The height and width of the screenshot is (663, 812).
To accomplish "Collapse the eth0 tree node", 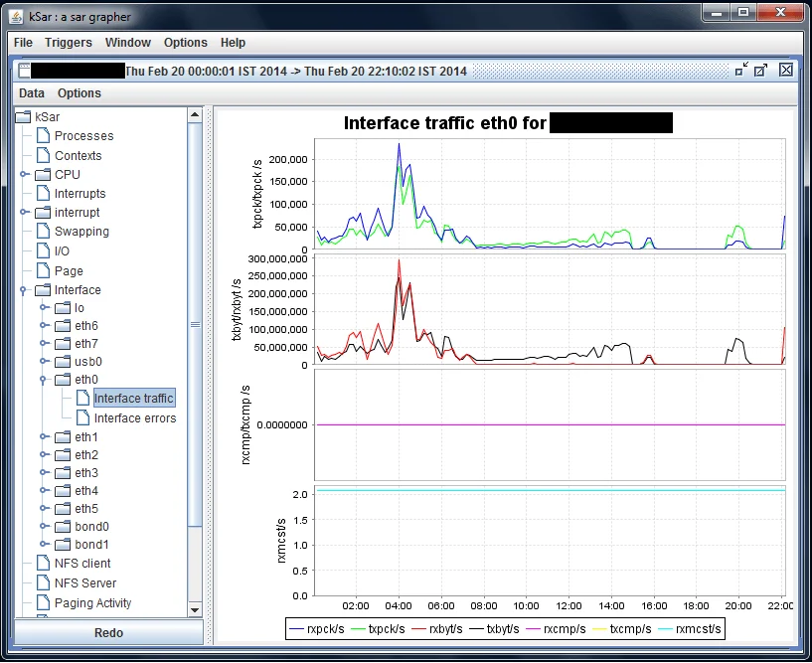I will coord(44,380).
